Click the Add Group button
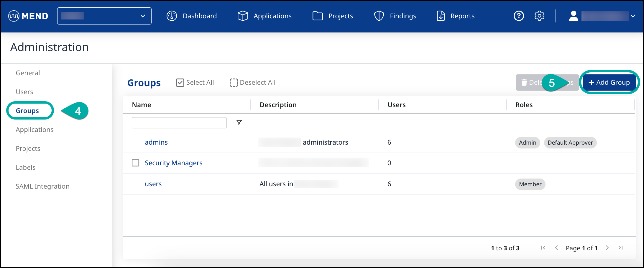The width and height of the screenshot is (644, 268). [x=609, y=83]
